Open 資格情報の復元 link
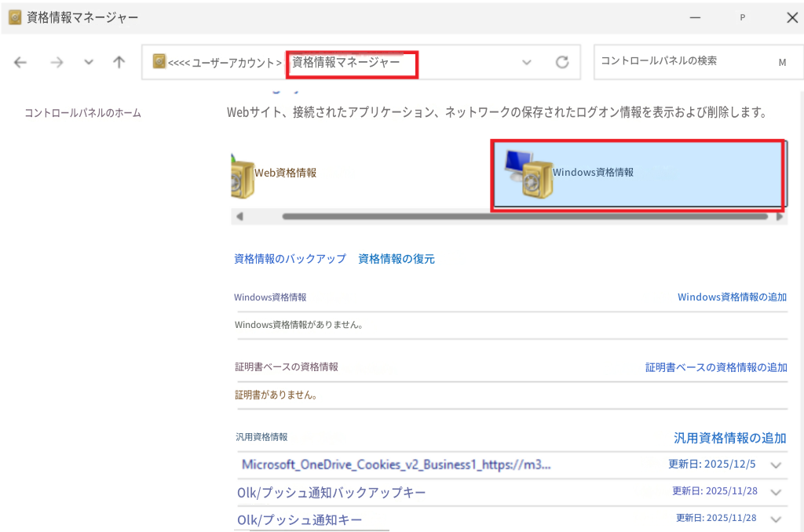The height and width of the screenshot is (532, 804). tap(397, 259)
